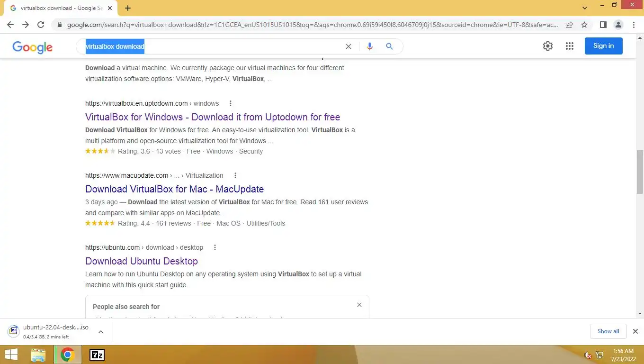Click the virtualbox.en.uptodown.com URL text
Viewport: 644px width, 364px height.
pyautogui.click(x=136, y=103)
